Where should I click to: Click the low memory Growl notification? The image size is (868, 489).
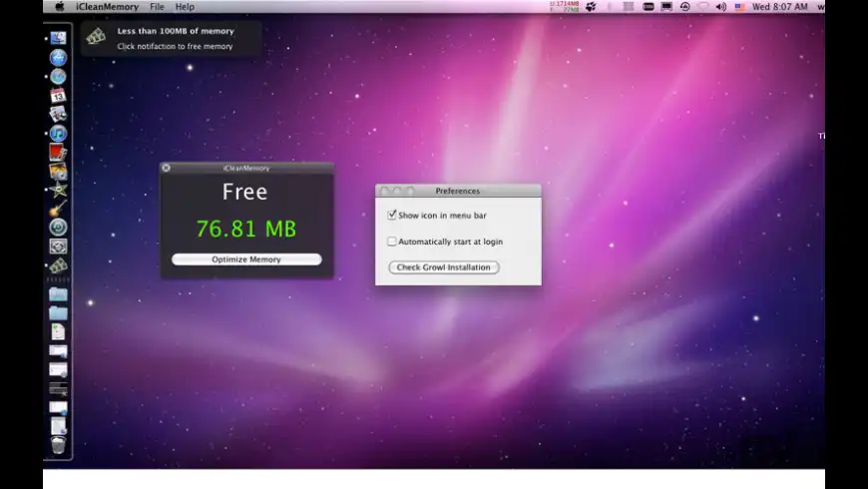(x=172, y=39)
